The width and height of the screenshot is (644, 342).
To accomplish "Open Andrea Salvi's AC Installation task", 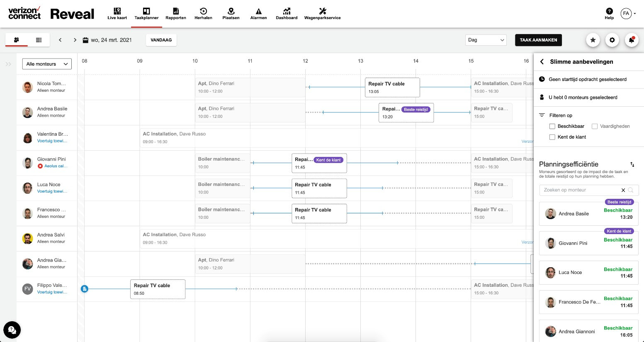I will pos(336,238).
